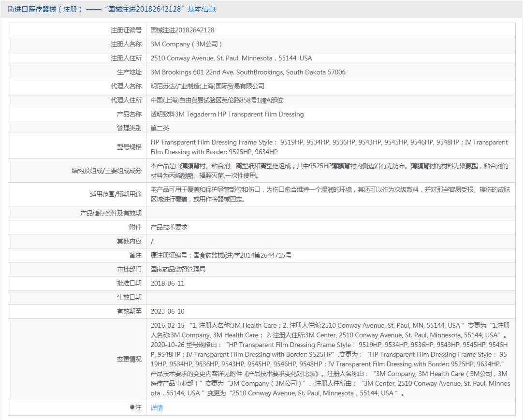Screen dimensions: 523x420
Task: Click the header title 进口医疗器械（注册）
Action: (x=48, y=9)
